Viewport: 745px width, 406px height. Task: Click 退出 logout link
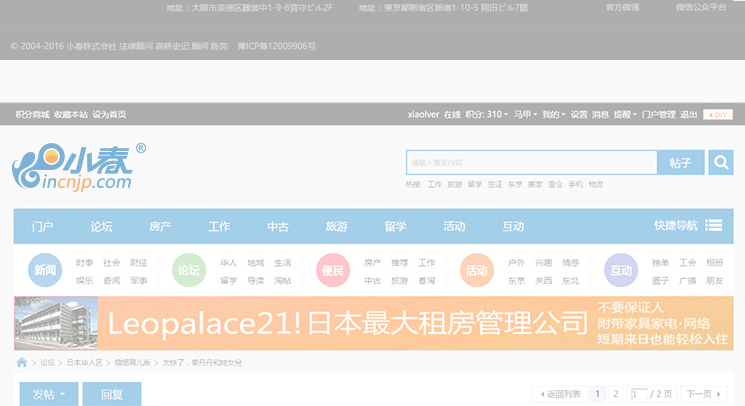pos(688,114)
